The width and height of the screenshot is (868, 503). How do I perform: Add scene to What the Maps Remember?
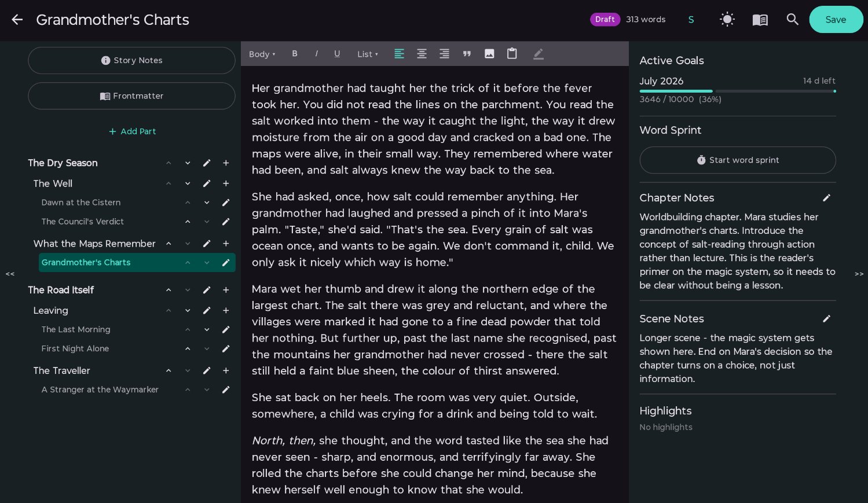[226, 244]
